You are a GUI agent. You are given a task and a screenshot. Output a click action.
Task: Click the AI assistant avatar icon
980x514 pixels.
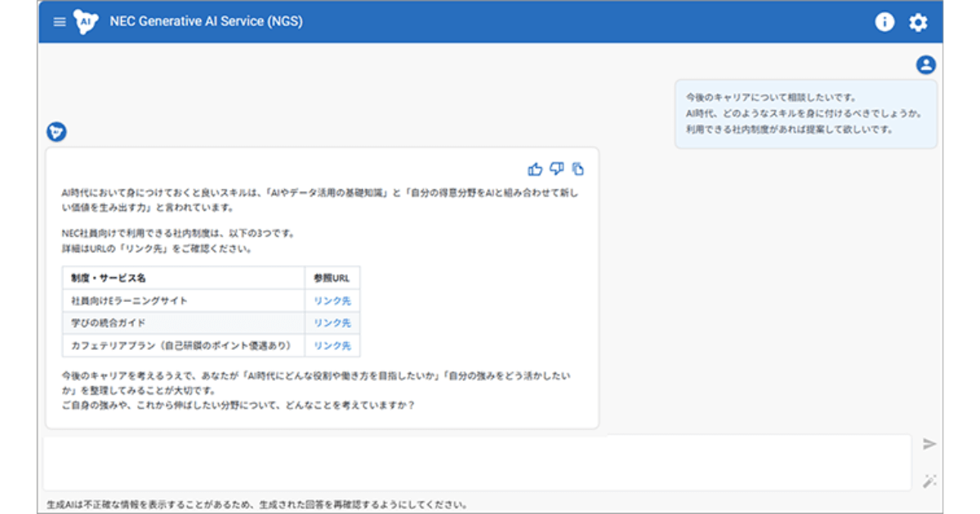pyautogui.click(x=56, y=131)
